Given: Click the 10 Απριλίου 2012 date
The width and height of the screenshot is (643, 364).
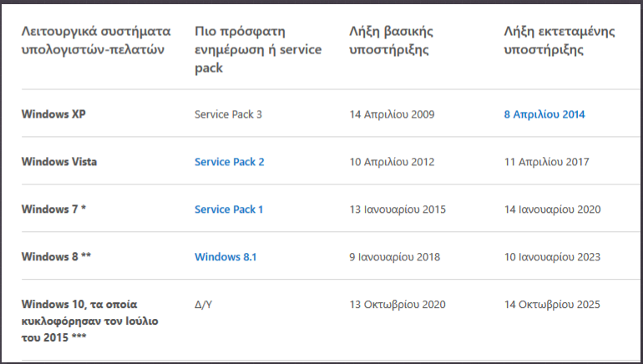Looking at the screenshot, I should point(392,161).
